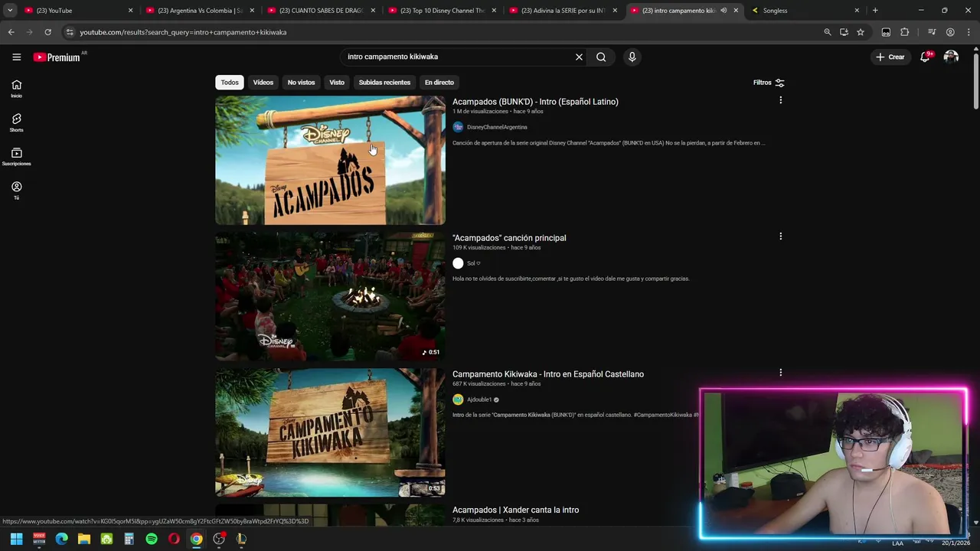
Task: Open the account avatar menu
Action: (x=951, y=57)
